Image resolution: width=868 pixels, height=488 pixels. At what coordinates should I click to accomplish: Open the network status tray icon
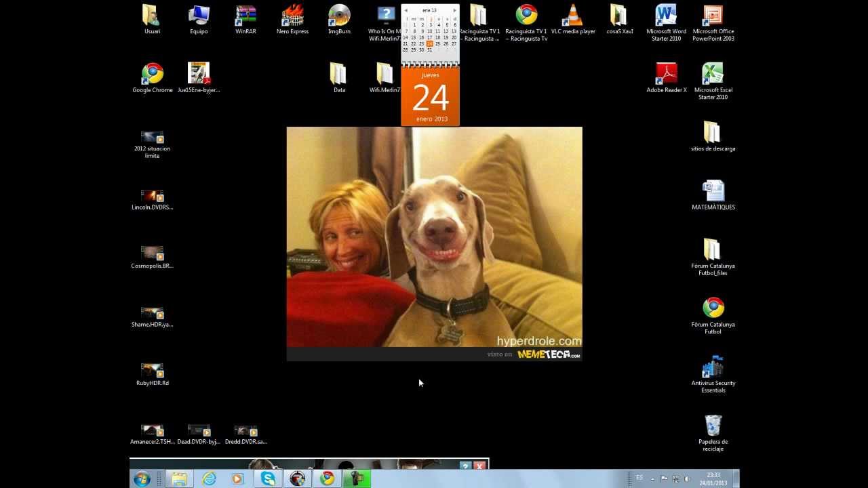click(675, 479)
